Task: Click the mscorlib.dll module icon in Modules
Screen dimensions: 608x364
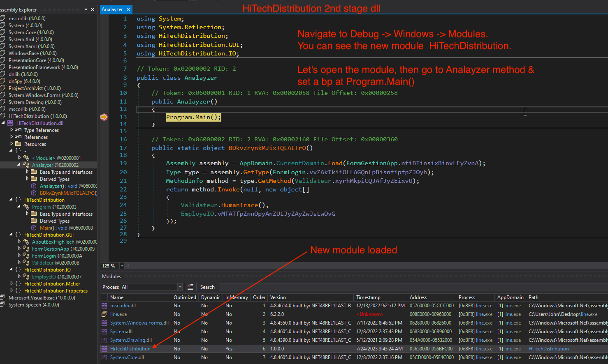Action: (104, 306)
